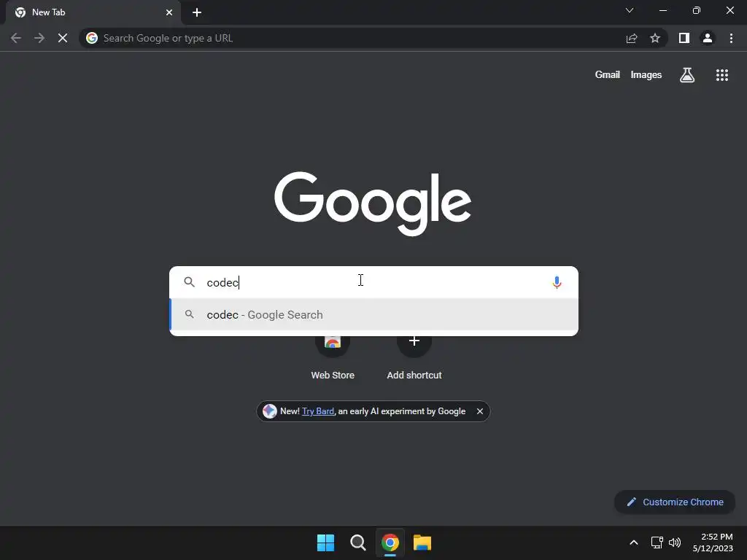
Task: Open a new tab with plus button
Action: pyautogui.click(x=197, y=12)
